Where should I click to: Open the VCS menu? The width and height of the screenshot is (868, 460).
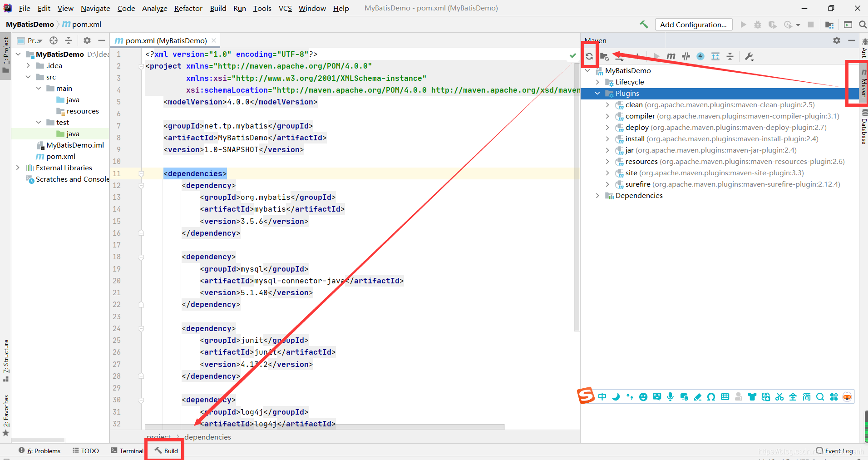(x=285, y=8)
